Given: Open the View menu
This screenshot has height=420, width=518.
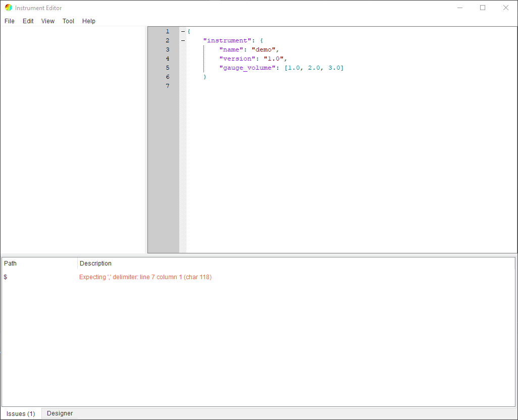Looking at the screenshot, I should click(48, 21).
